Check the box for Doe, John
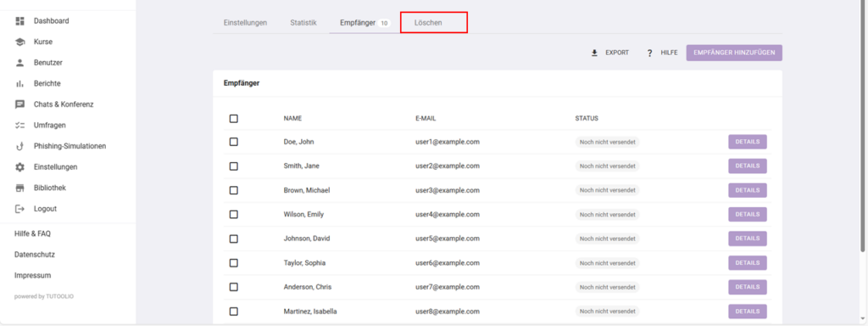The width and height of the screenshot is (868, 326). [234, 142]
